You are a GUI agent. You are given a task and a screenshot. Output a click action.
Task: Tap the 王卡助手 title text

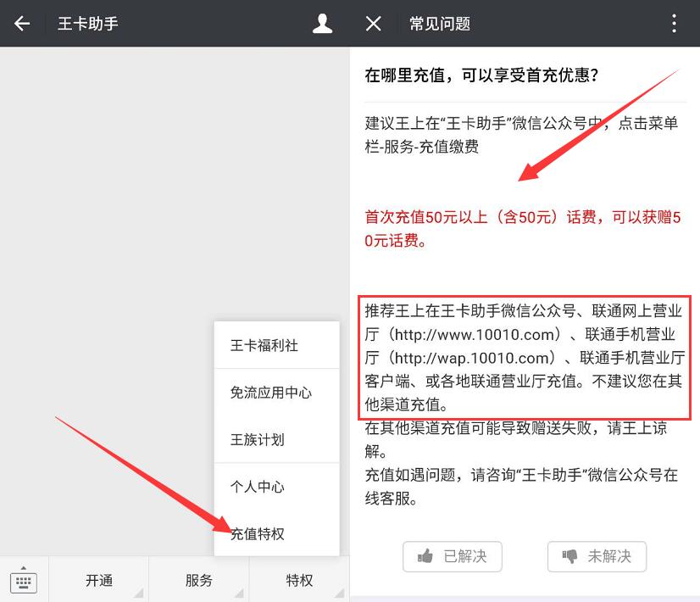88,24
